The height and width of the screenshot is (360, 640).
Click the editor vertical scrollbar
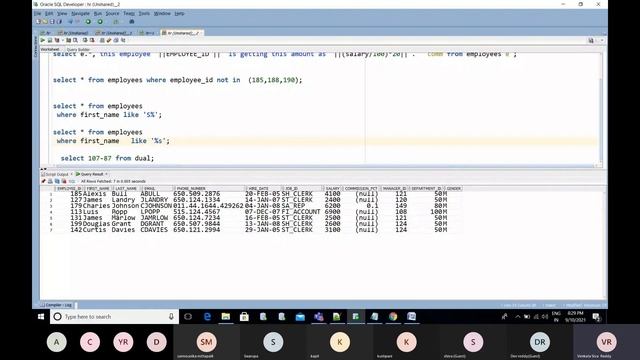point(600,109)
